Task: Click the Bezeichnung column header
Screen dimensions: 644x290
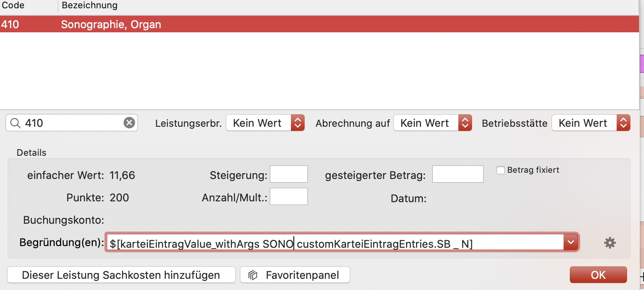Action: pos(90,5)
